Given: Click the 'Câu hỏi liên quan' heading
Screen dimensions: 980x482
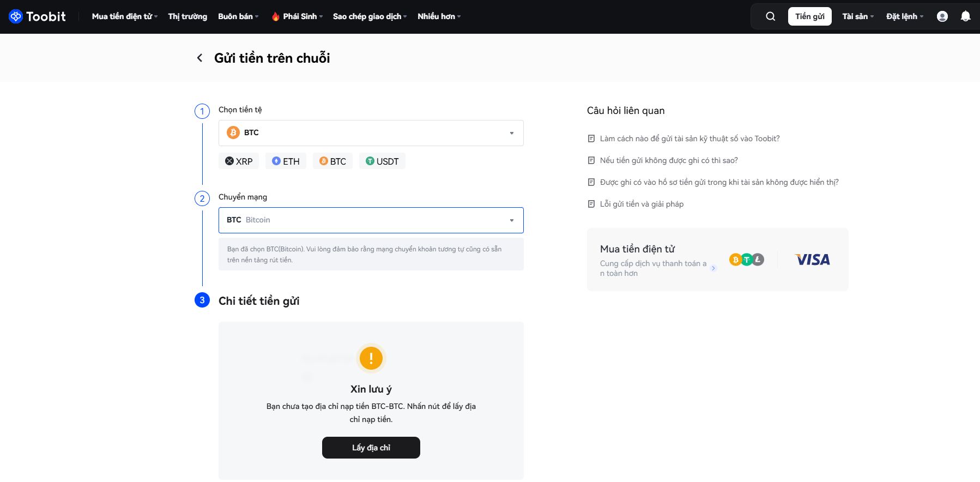Looking at the screenshot, I should (626, 111).
